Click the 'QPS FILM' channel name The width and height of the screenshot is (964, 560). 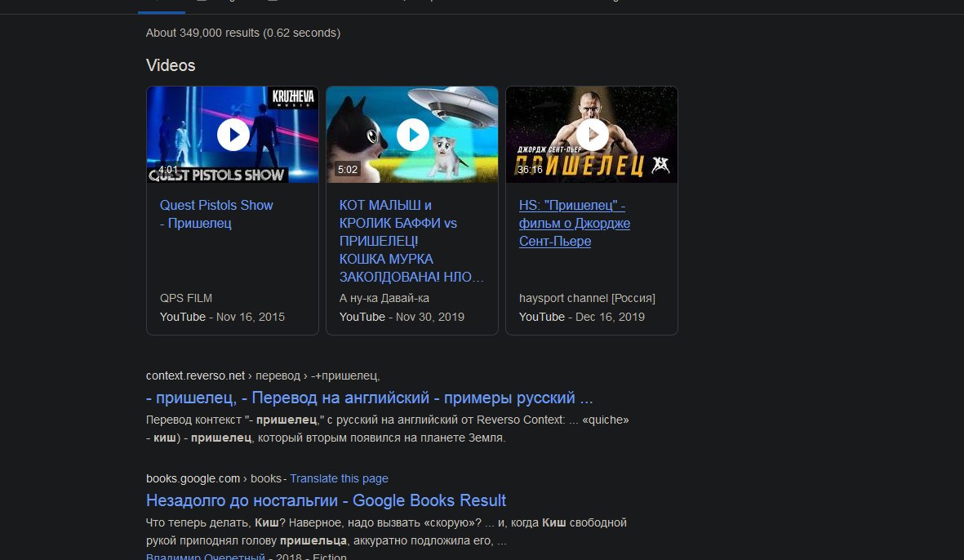point(185,298)
